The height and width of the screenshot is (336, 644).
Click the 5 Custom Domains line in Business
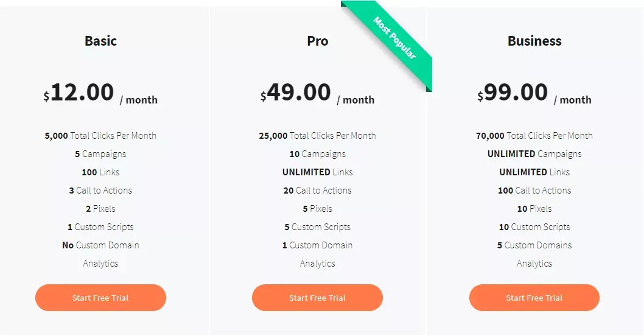534,245
